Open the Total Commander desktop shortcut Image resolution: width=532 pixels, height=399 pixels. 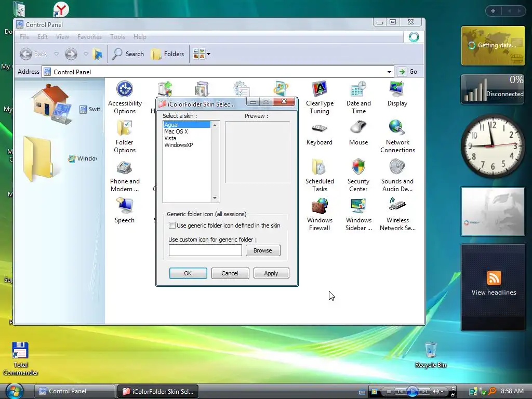[20, 358]
